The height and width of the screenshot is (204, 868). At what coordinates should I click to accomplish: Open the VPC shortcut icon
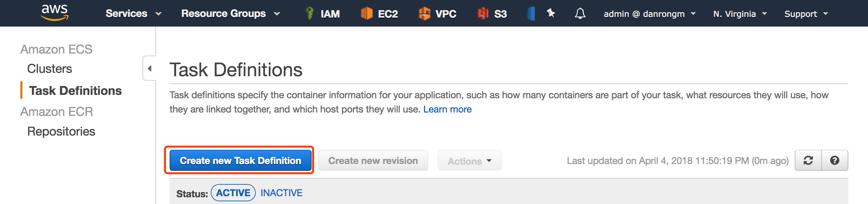424,14
